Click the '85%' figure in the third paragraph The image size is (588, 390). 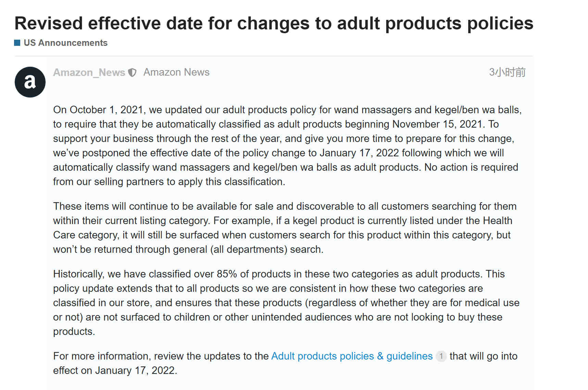(227, 274)
